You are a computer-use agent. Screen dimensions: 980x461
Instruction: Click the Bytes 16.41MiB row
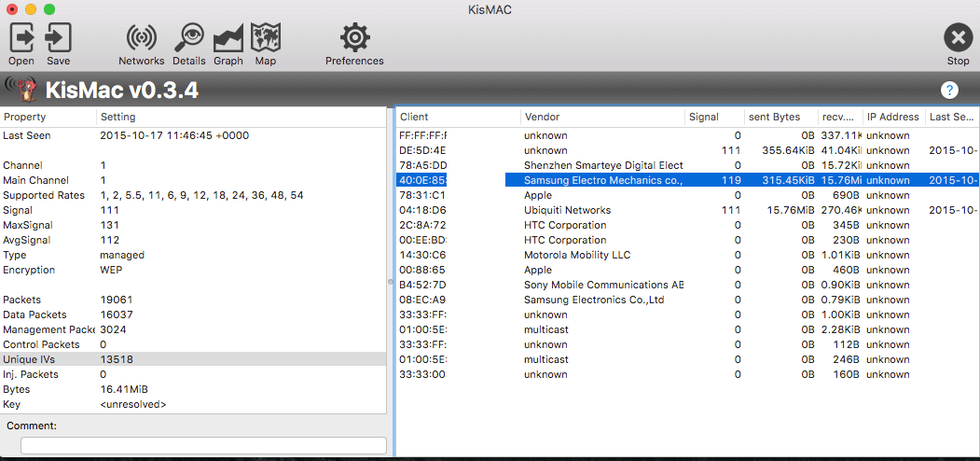(x=193, y=389)
